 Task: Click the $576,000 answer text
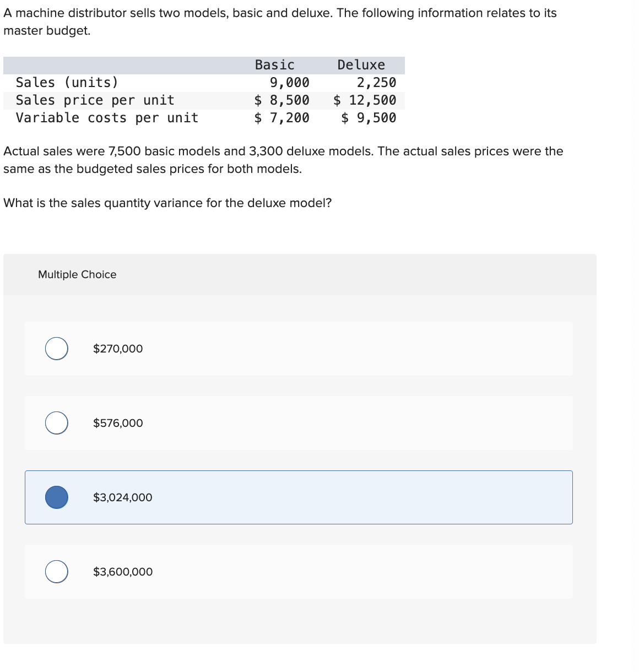click(118, 423)
